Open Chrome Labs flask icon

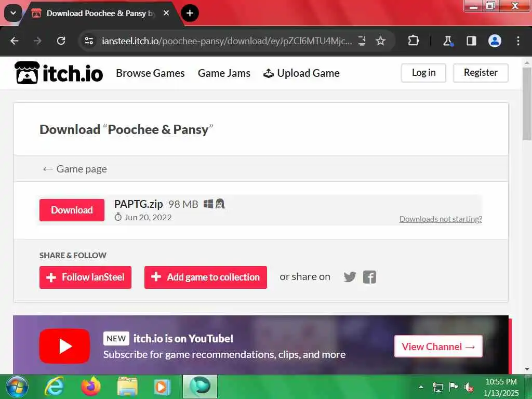click(x=448, y=41)
